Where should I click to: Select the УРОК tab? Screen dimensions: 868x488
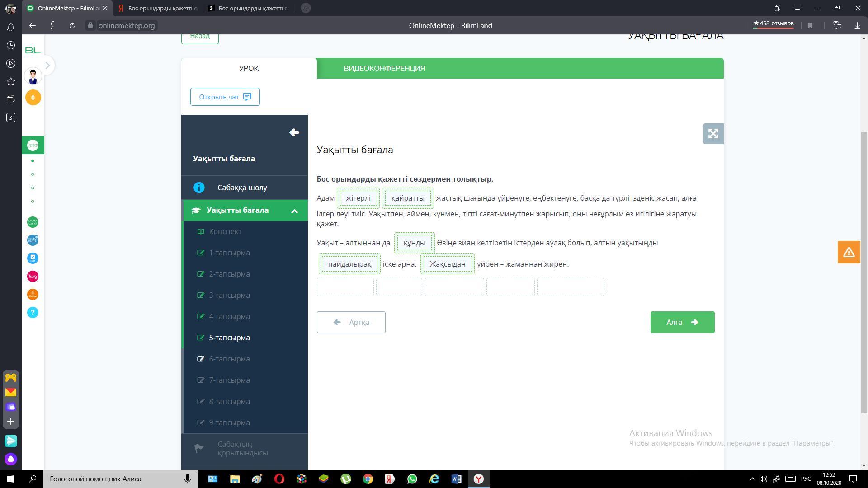249,69
